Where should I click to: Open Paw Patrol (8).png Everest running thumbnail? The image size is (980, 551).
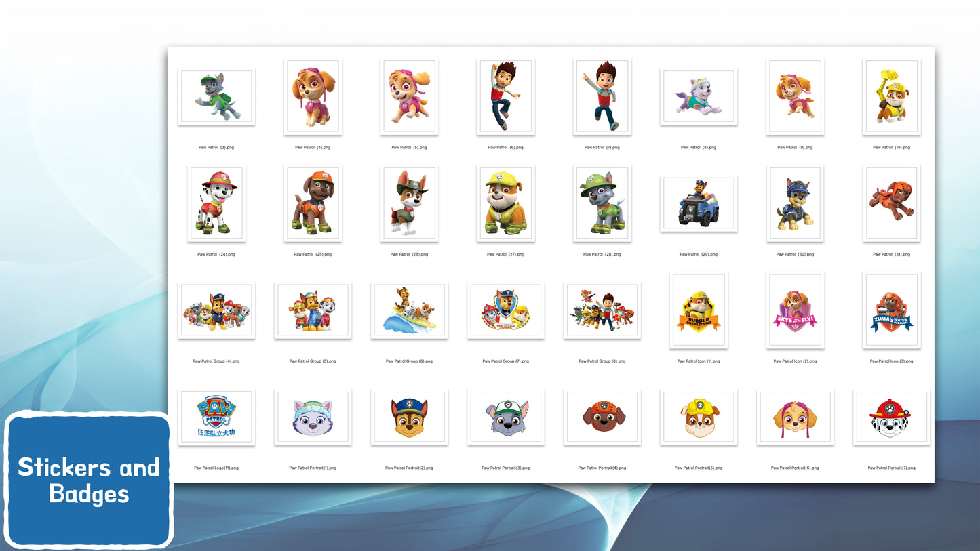coord(699,96)
